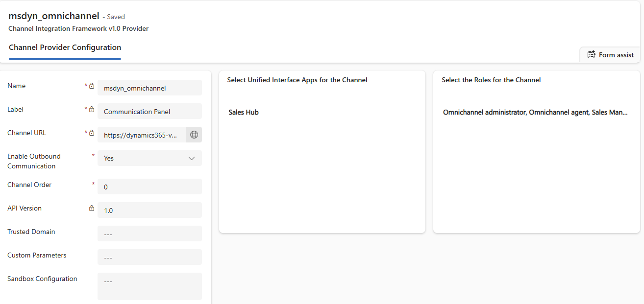This screenshot has width=644, height=304.
Task: Click the API Version field showing 1.0
Action: 149,210
